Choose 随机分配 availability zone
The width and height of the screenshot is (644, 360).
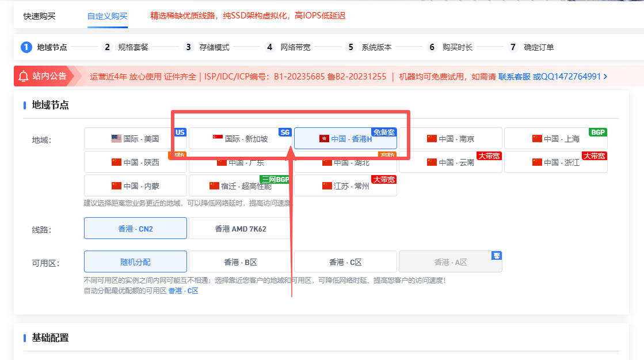click(x=135, y=262)
